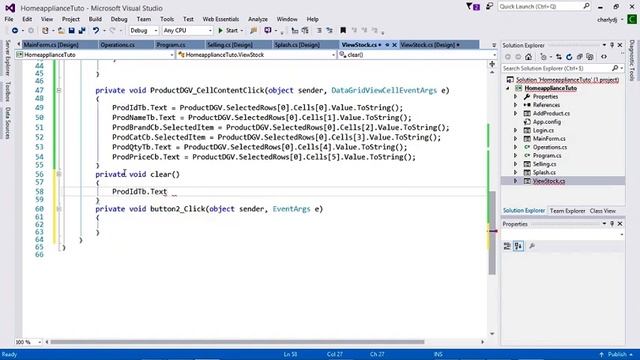Click Preview Selected Items code icon
Viewport: 640px width, 360px height.
[x=604, y=57]
